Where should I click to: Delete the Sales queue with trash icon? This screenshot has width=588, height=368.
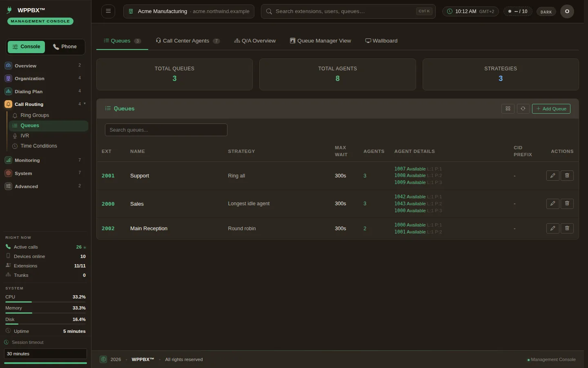coord(567,204)
